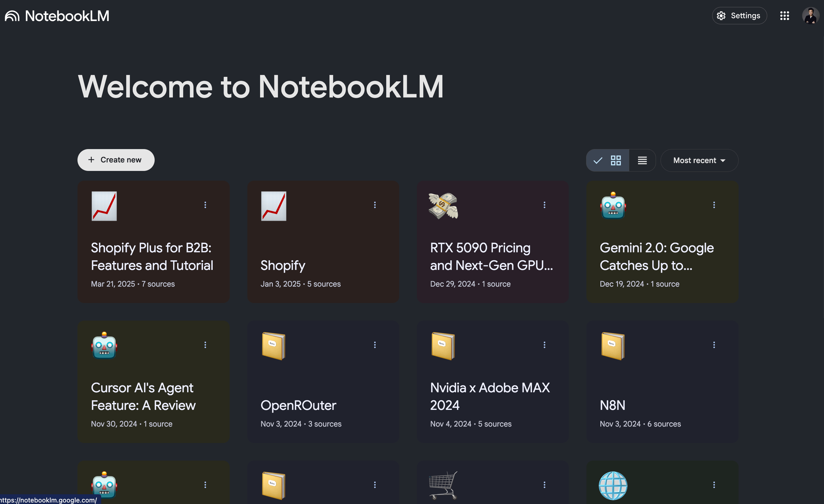
Task: Open the Google apps grid launcher
Action: click(x=785, y=16)
